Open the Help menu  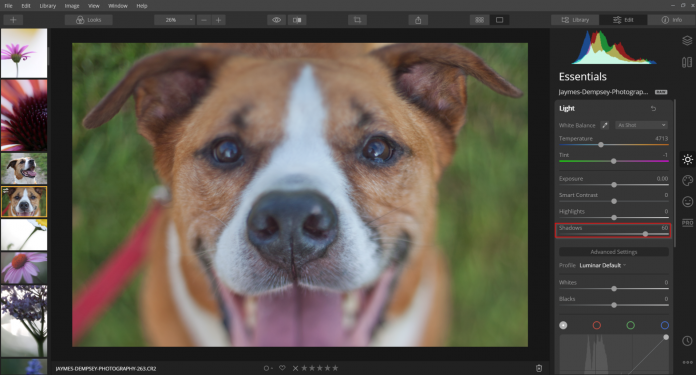tap(142, 6)
